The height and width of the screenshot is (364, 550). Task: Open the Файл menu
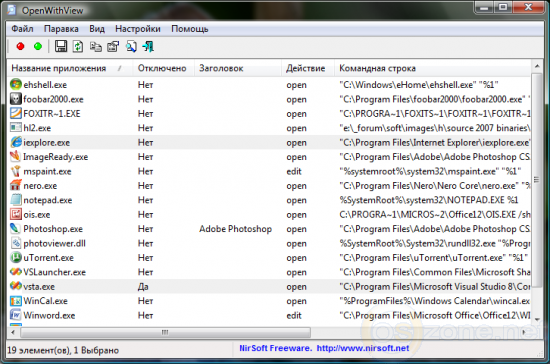(x=22, y=29)
